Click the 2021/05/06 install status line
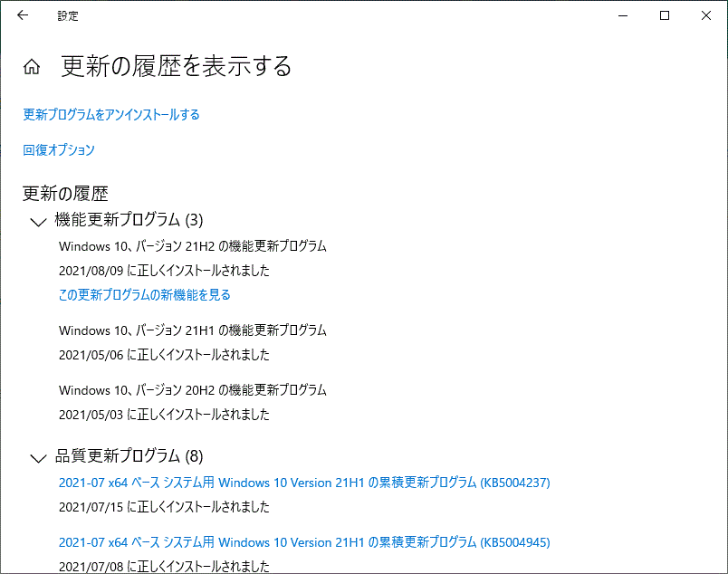Image resolution: width=728 pixels, height=574 pixels. point(164,355)
